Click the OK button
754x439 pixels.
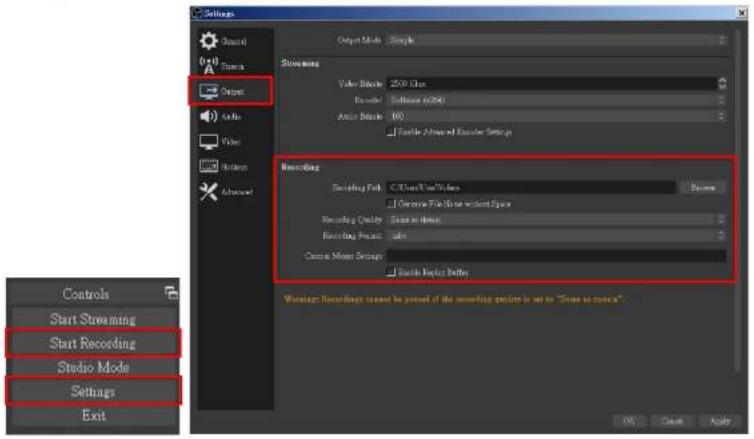pyautogui.click(x=629, y=421)
